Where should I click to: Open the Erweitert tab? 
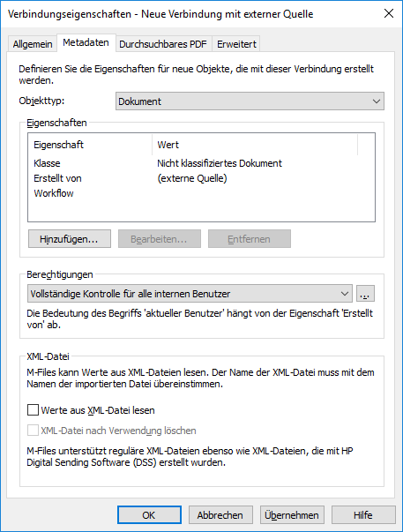point(236,44)
